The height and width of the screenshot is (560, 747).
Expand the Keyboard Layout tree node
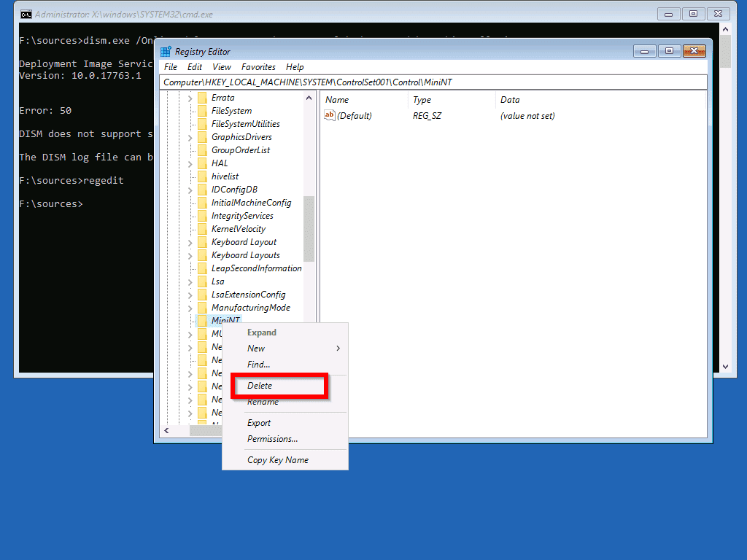tap(190, 242)
